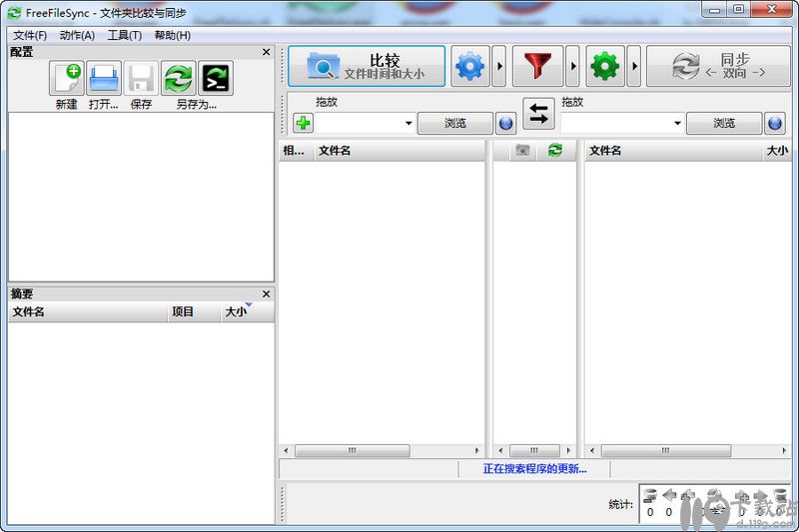Start comparison with the 比较 button

pos(367,66)
